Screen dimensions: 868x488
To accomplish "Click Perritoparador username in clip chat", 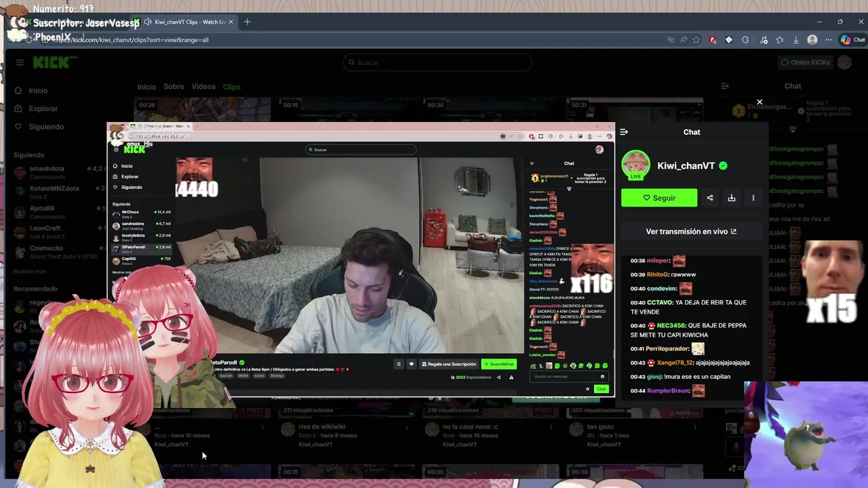I will pyautogui.click(x=667, y=349).
